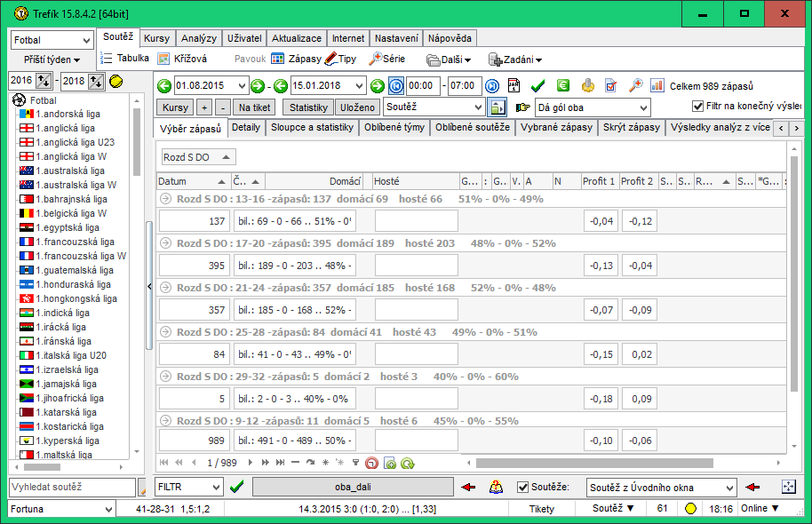
Task: Click the orange stamp icon in the toolbar
Action: click(588, 85)
